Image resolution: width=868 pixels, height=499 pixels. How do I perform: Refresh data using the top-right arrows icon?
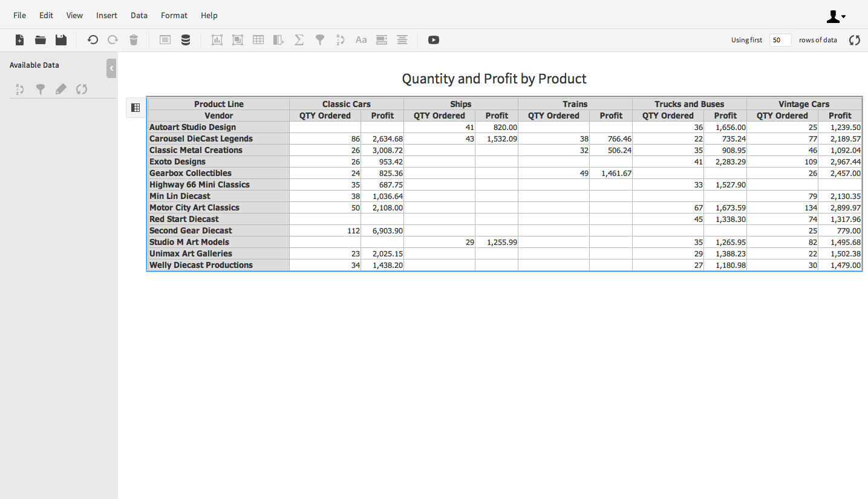coord(855,40)
